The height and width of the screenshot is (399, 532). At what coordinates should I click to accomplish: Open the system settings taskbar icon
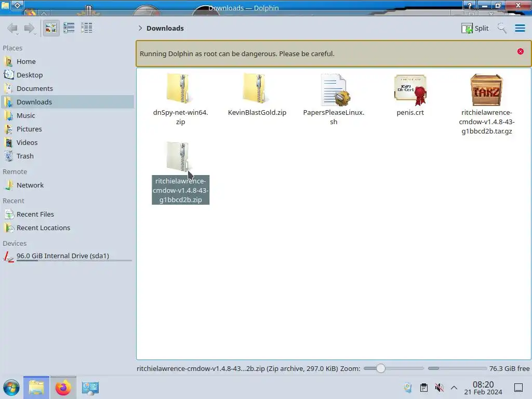coord(90,388)
